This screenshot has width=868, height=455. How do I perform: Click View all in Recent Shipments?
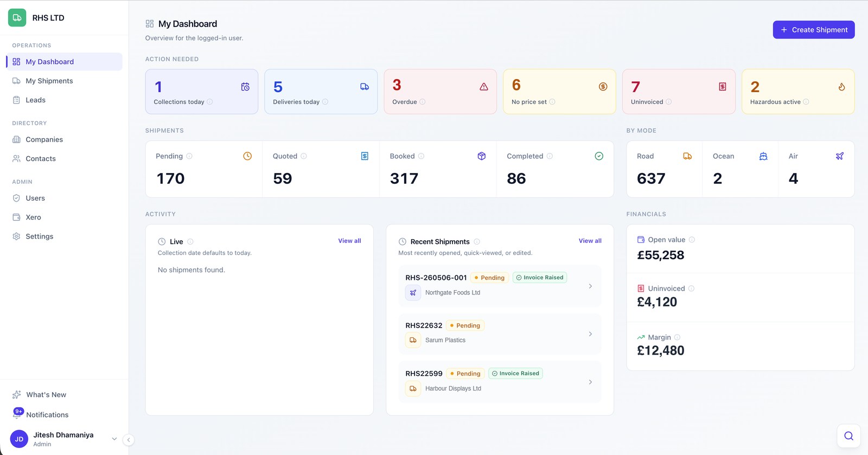[x=590, y=241]
